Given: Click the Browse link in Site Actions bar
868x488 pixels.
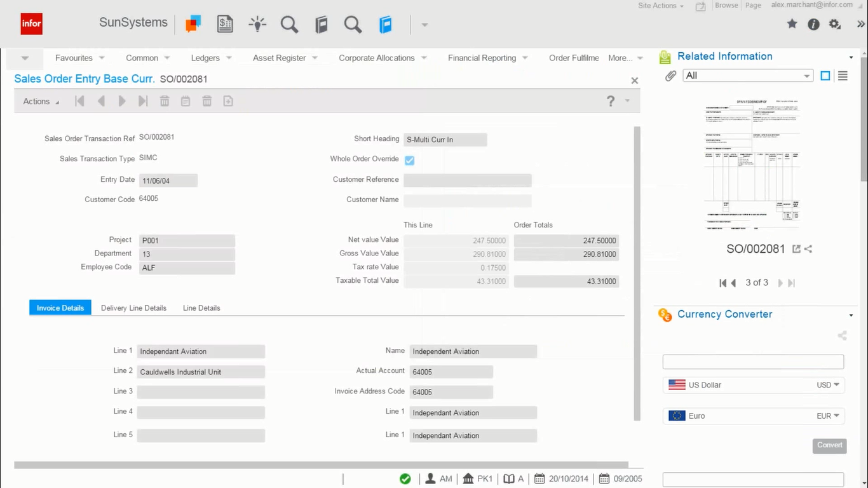Looking at the screenshot, I should (x=726, y=4).
